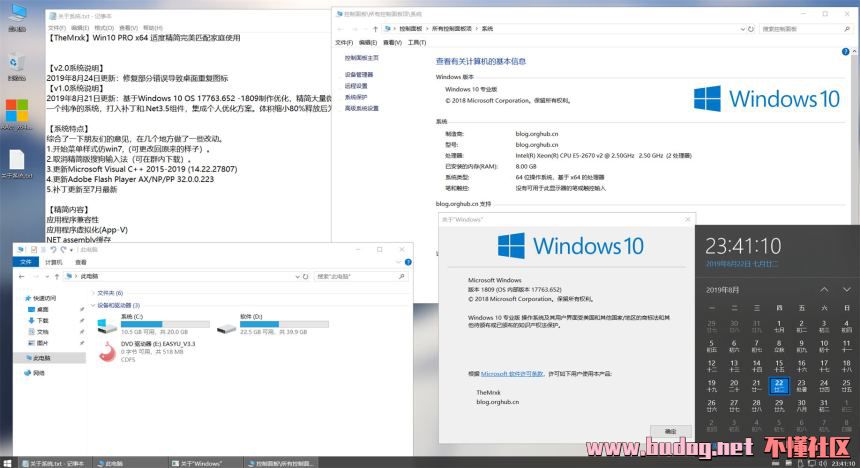Refresh the This PC Explorer address bar
This screenshot has width=860, height=468.
[305, 277]
